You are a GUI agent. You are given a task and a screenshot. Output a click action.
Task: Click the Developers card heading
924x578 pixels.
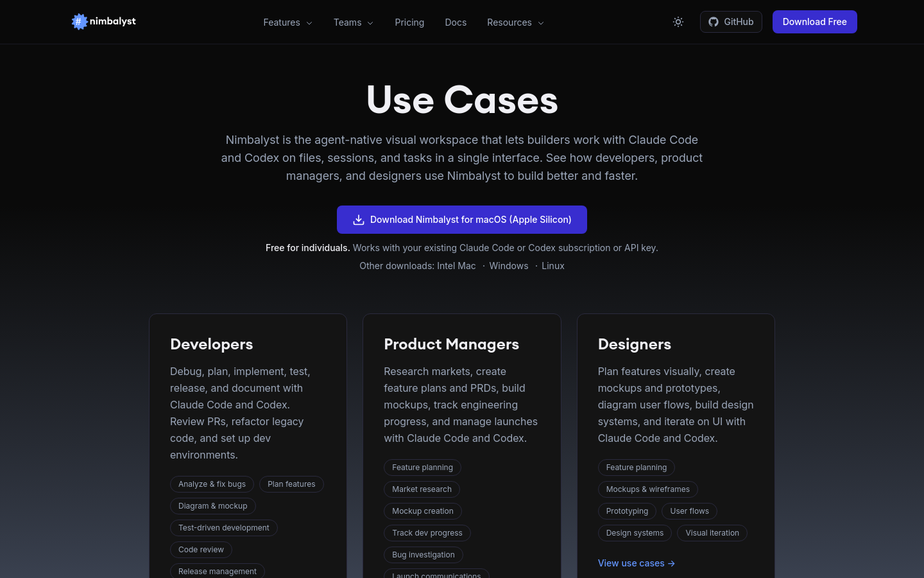point(212,344)
